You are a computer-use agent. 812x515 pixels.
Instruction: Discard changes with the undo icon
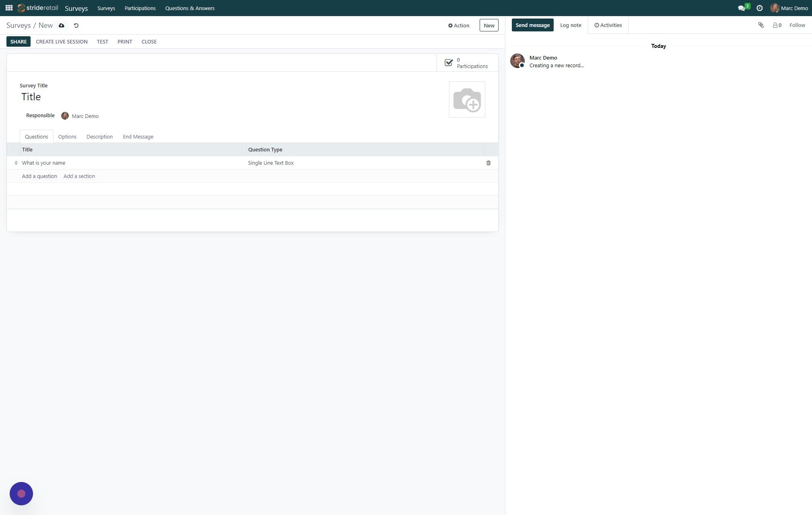(76, 25)
